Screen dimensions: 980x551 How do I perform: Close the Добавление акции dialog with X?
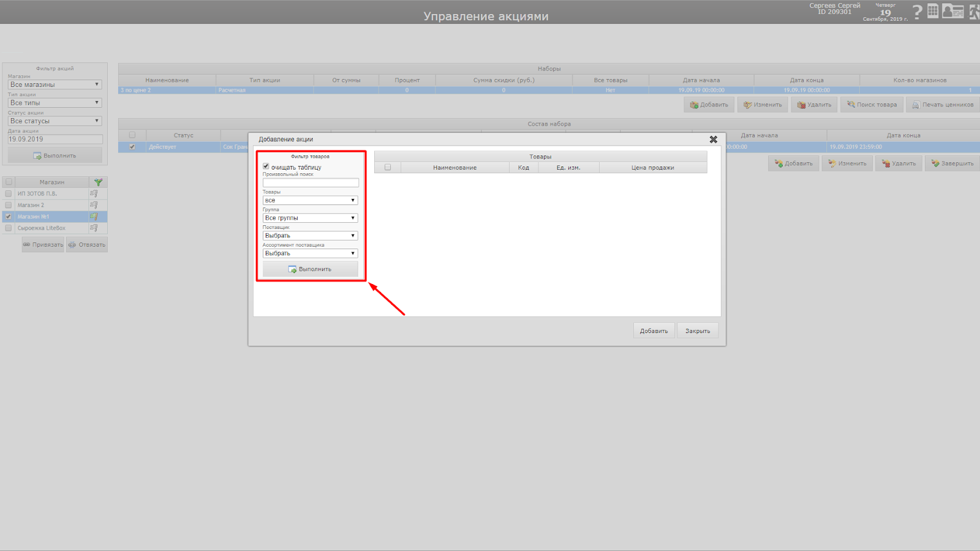(714, 140)
